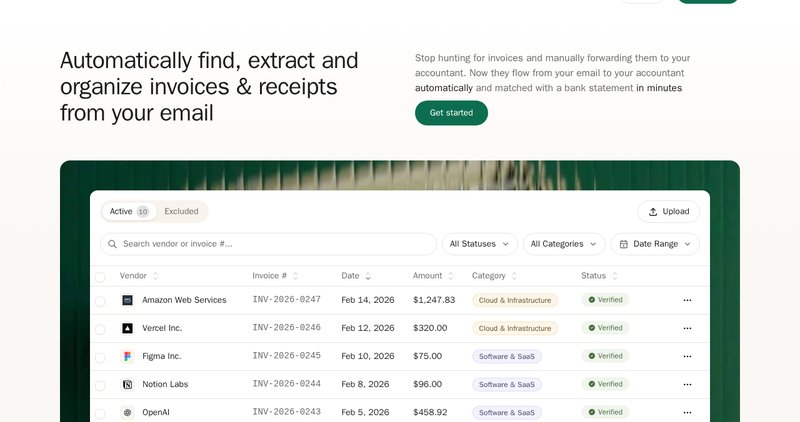Expand the All Statuses dropdown
Image resolution: width=800 pixels, height=422 pixels.
click(x=479, y=244)
